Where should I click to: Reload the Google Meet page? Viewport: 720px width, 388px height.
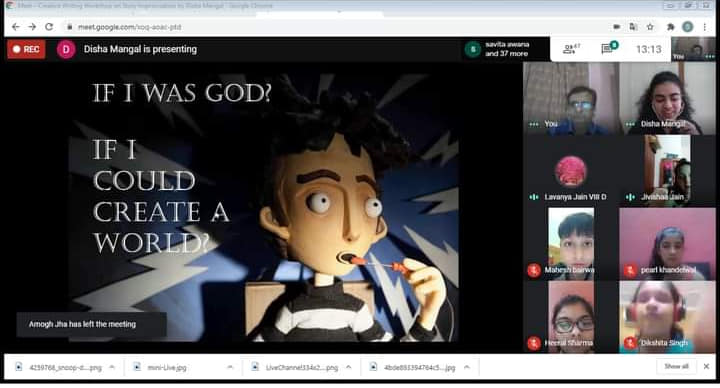coord(49,27)
